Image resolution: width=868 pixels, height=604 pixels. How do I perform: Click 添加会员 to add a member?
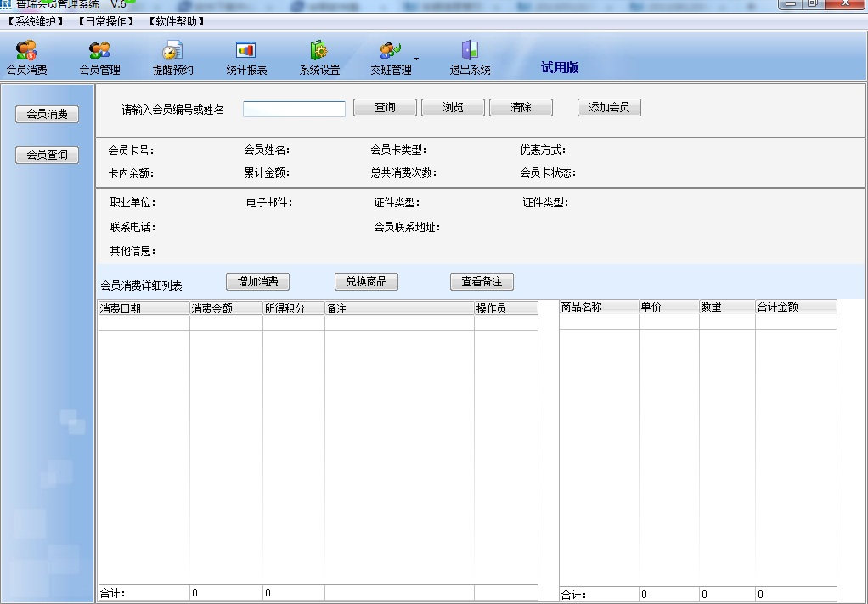point(608,107)
